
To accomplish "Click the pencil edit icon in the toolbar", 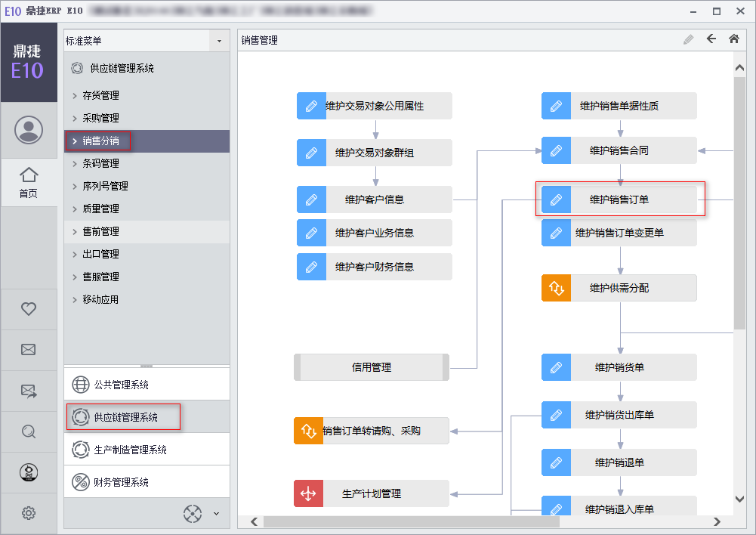I will click(x=688, y=39).
